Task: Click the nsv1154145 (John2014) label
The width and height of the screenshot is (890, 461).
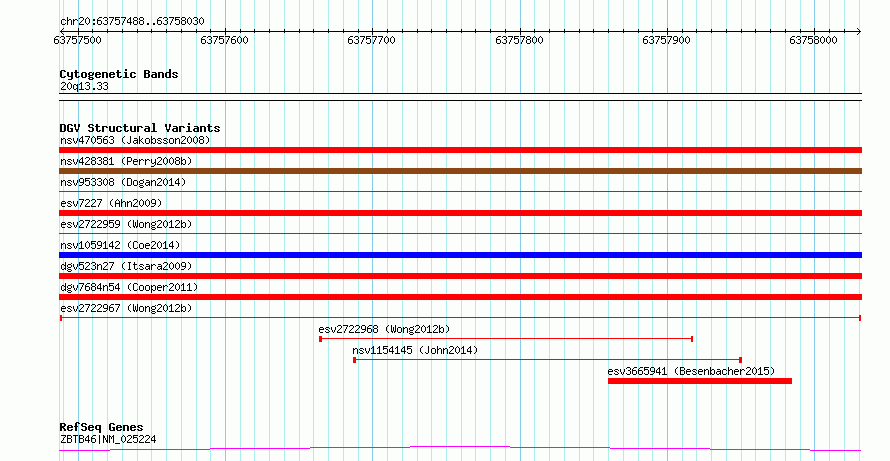Action: point(415,350)
